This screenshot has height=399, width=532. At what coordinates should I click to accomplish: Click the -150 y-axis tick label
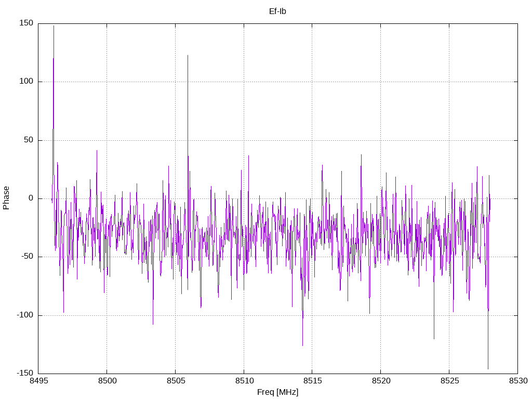[x=25, y=374]
